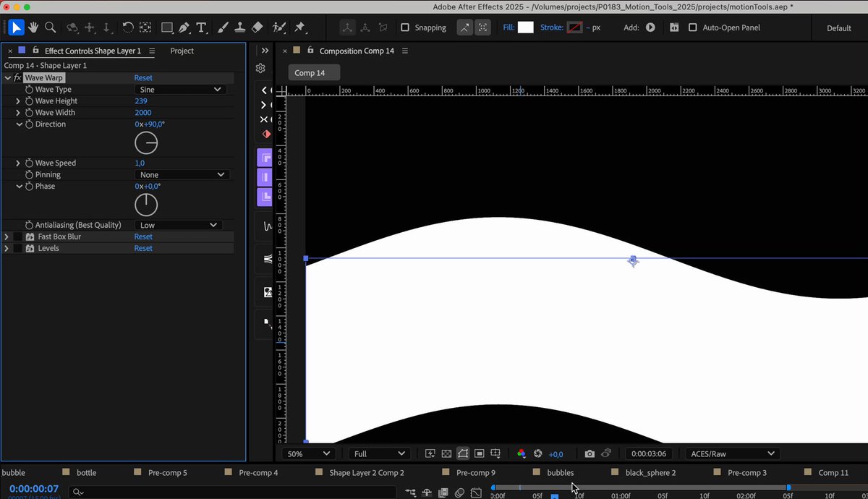
Task: Expand the Levels effect properties
Action: tap(7, 248)
